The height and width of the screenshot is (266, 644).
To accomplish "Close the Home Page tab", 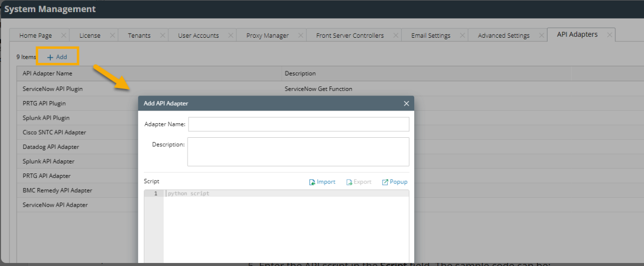I will (x=63, y=35).
